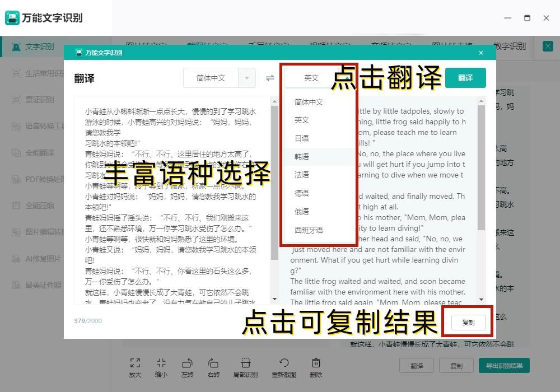Screen dimensions: 560x392
Task: Open the 简体中文 source language dropdown
Action: point(220,78)
